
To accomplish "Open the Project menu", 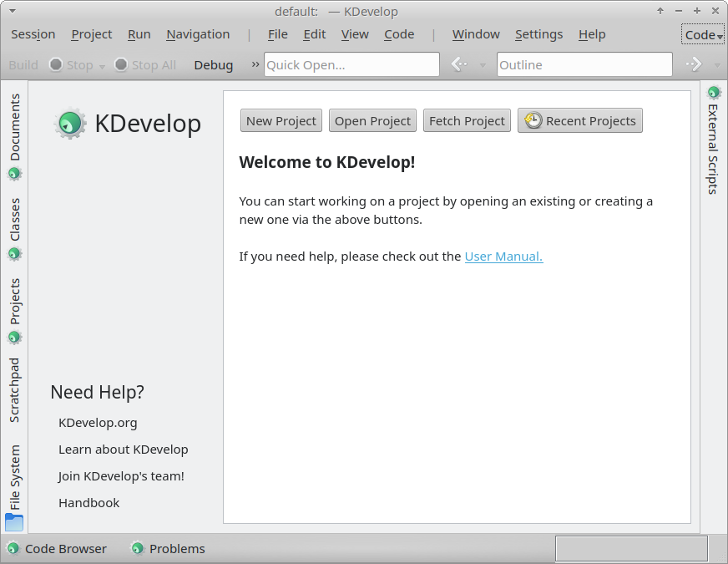I will 92,34.
